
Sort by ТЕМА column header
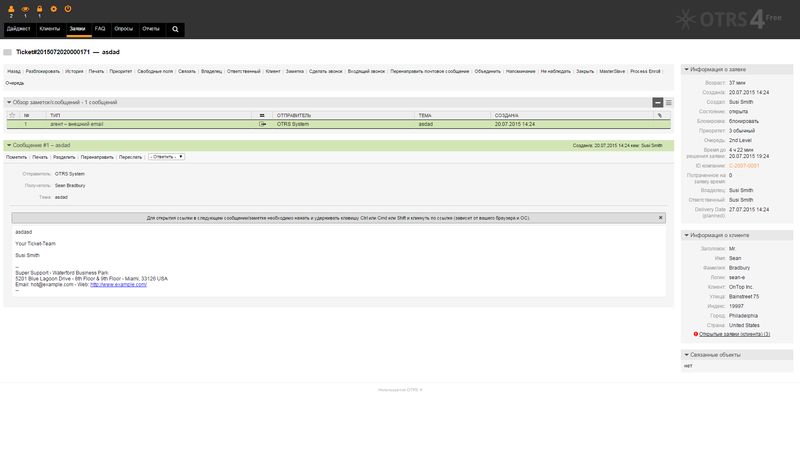[x=425, y=115]
